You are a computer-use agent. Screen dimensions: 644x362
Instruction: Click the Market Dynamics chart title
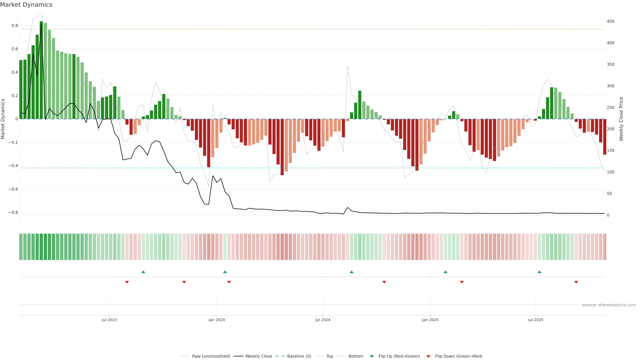pyautogui.click(x=26, y=5)
